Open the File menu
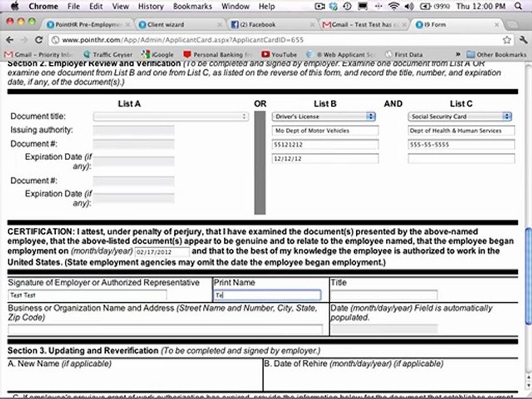This screenshot has height=399, width=532. 73,6
